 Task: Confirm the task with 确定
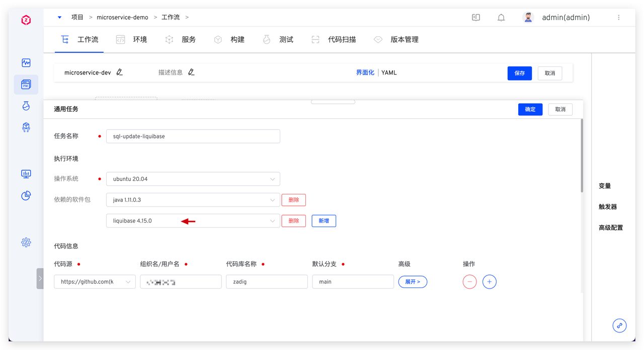coord(530,109)
